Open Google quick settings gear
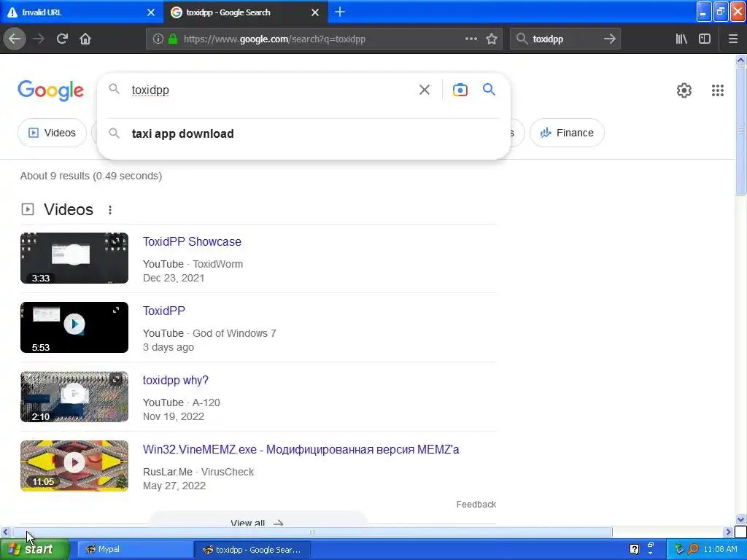Image resolution: width=747 pixels, height=560 pixels. pyautogui.click(x=684, y=90)
